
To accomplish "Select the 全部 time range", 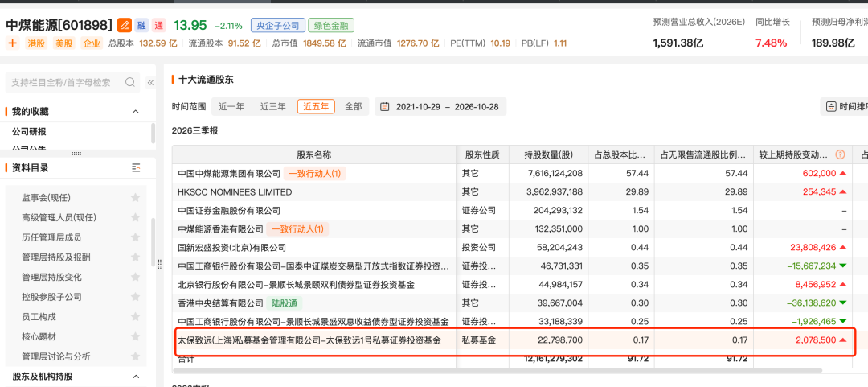I will [x=353, y=106].
